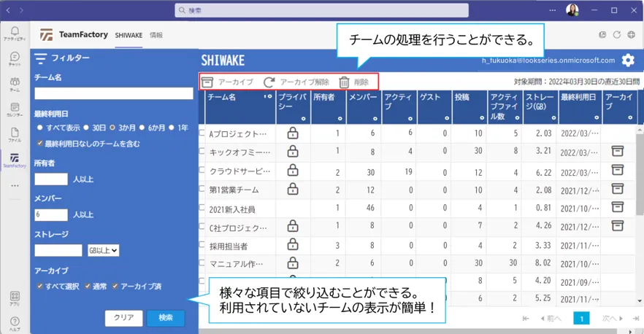Viewport: 644px width, 334px height.
Task: Click the 検索 search button
Action: (x=166, y=318)
